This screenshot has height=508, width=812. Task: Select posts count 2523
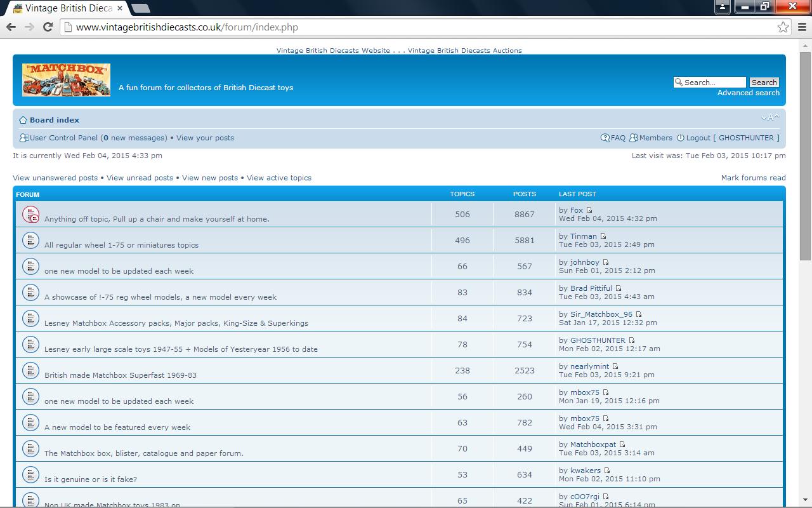(525, 371)
